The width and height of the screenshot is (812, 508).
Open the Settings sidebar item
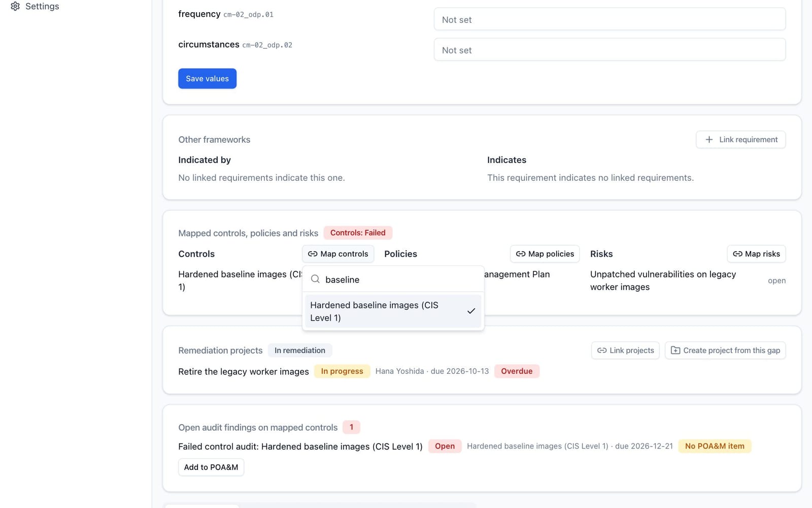pyautogui.click(x=35, y=6)
